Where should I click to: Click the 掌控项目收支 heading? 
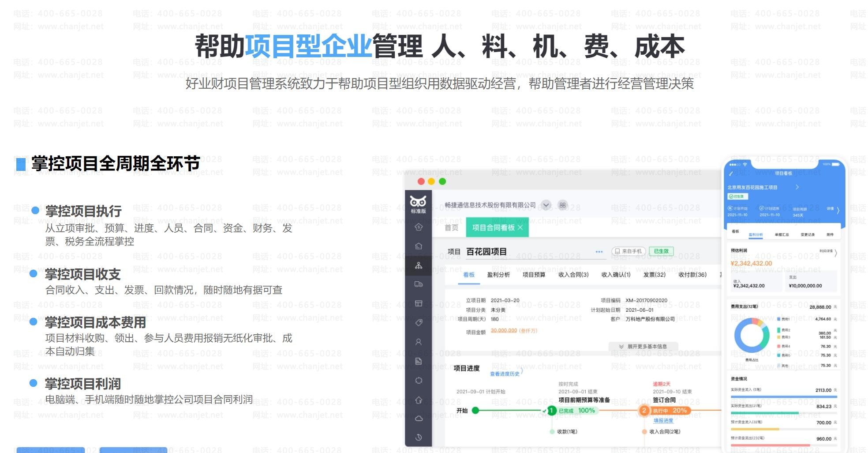pyautogui.click(x=82, y=274)
